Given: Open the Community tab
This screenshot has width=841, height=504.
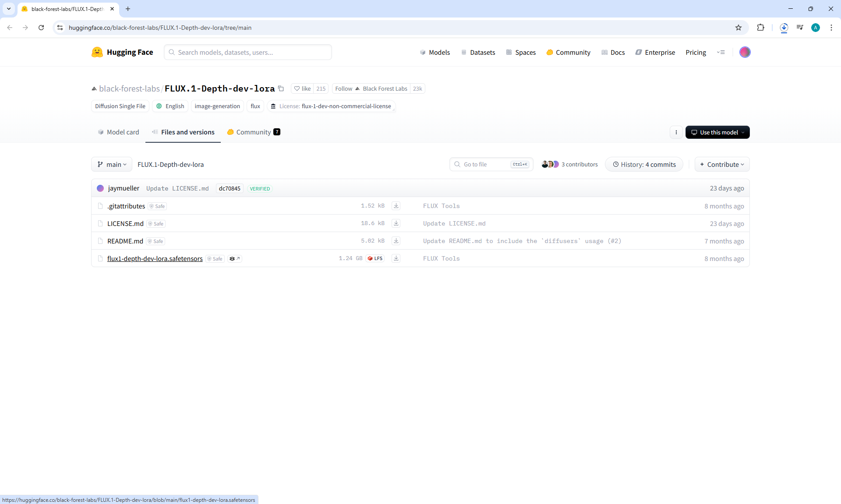Looking at the screenshot, I should (x=254, y=132).
